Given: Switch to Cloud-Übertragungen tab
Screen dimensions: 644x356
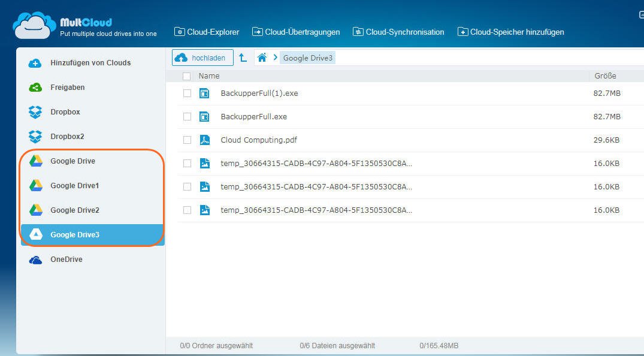Looking at the screenshot, I should [x=296, y=32].
